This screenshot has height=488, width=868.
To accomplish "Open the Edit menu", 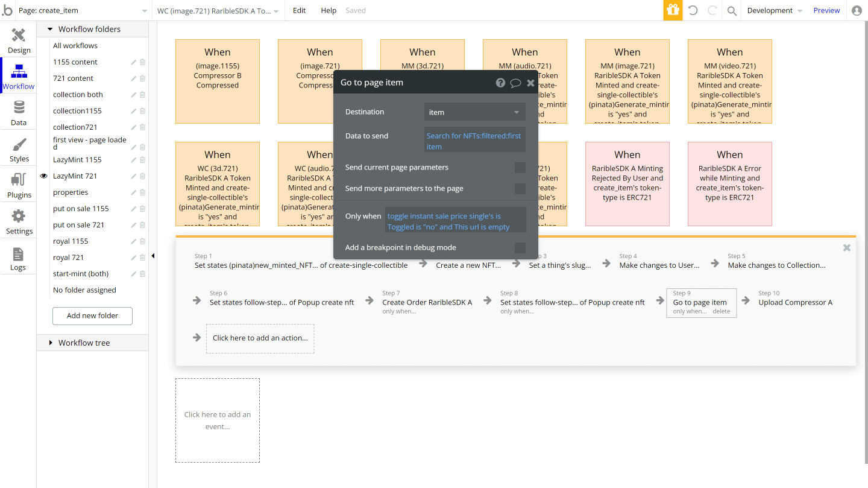I will [299, 10].
